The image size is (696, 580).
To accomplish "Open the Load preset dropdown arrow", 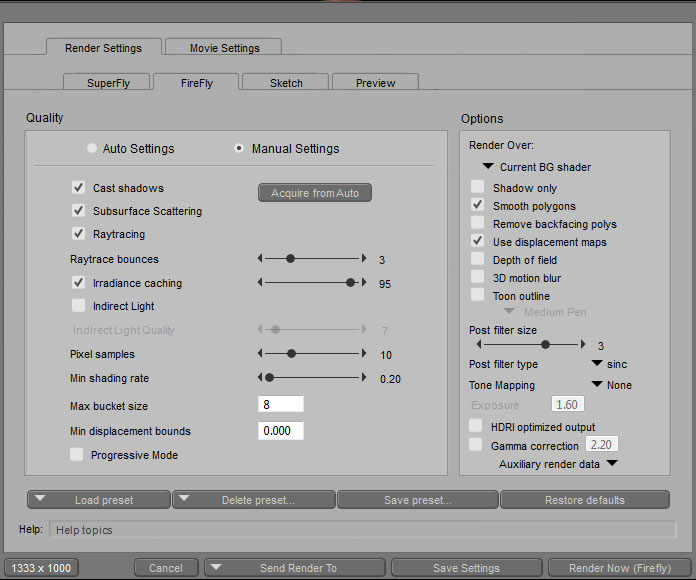I will pos(40,499).
